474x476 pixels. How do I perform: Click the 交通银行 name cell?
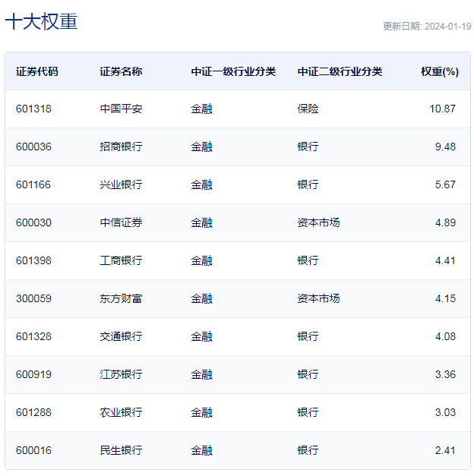click(x=121, y=336)
